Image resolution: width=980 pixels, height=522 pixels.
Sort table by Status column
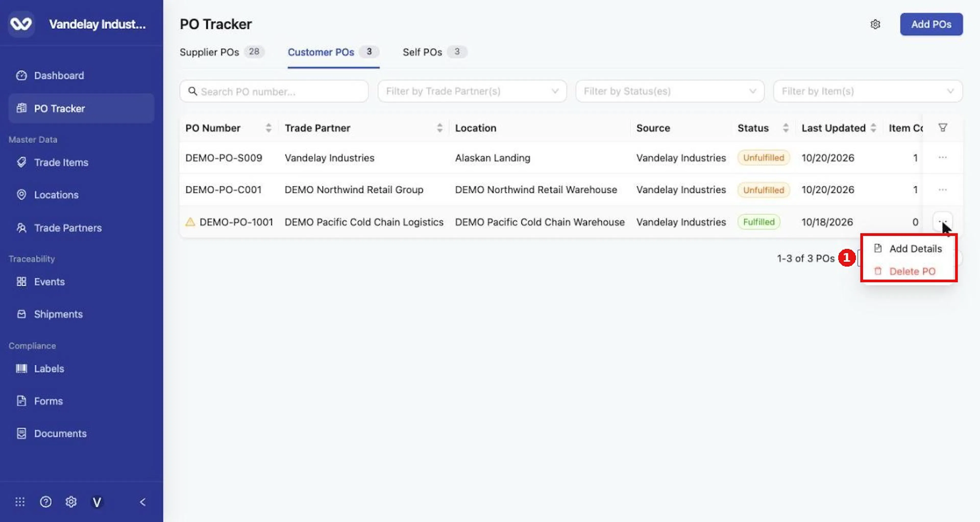click(786, 128)
